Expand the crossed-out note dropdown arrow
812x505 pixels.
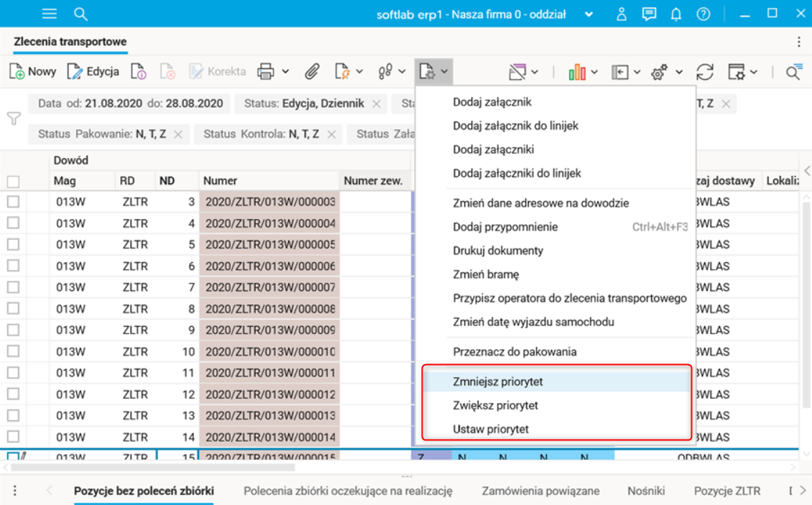coord(535,72)
